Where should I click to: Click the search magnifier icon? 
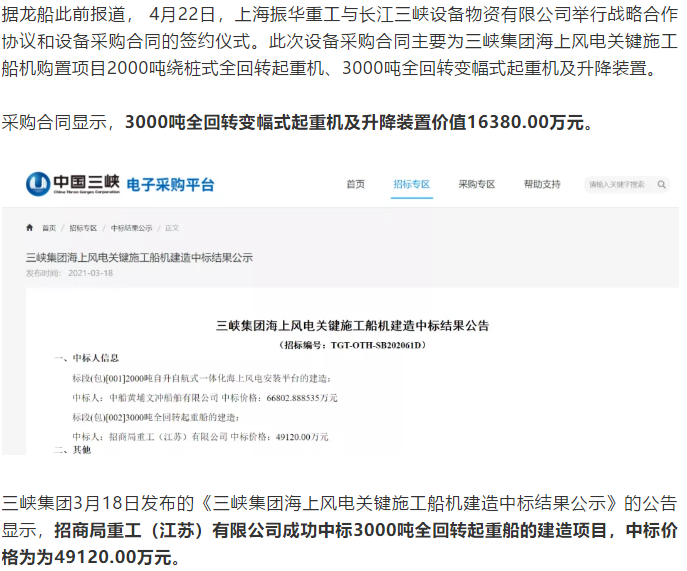pos(664,185)
